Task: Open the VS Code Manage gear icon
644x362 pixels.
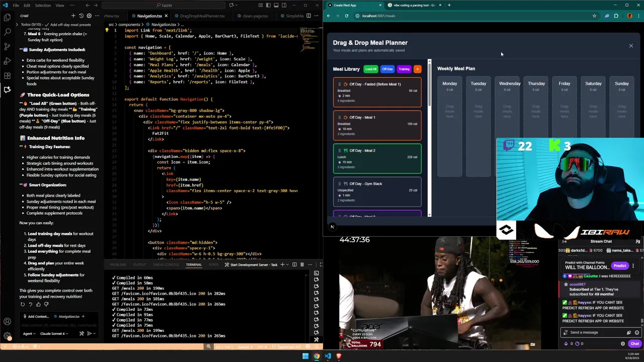Action: pos(7,335)
